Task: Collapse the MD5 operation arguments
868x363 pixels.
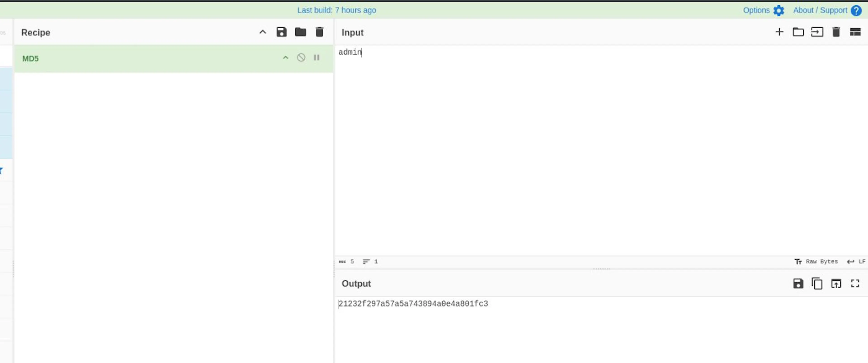Action: point(285,58)
